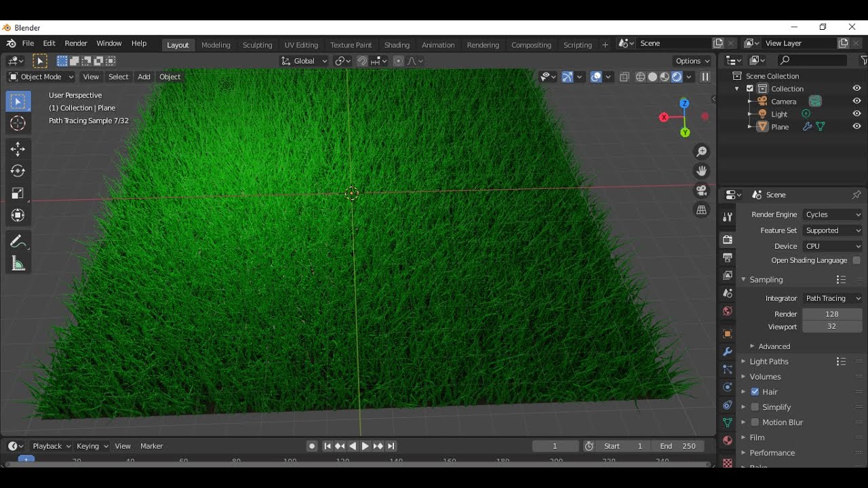Viewport: 868px width, 488px height.
Task: Open the Render properties tab
Action: pos(728,239)
